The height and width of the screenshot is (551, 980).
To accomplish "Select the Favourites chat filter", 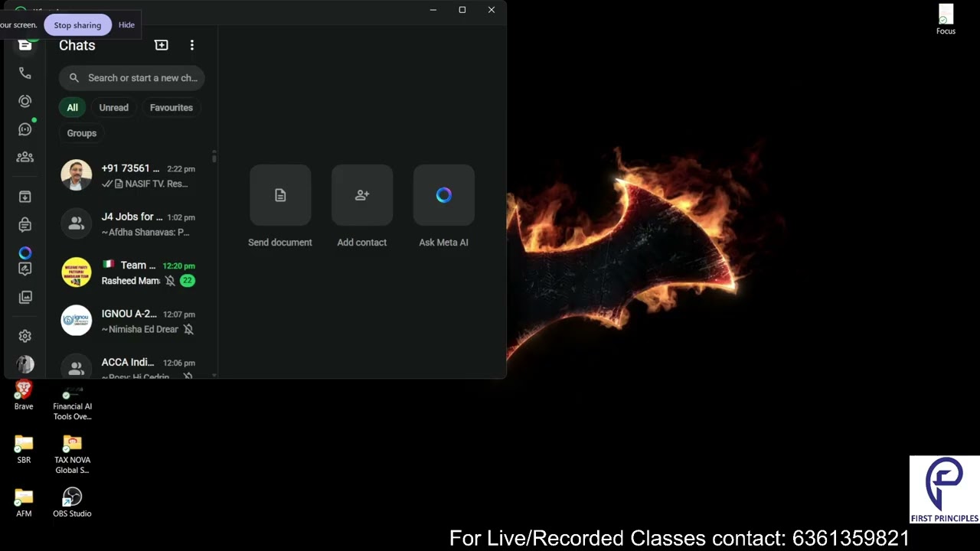I will click(171, 108).
